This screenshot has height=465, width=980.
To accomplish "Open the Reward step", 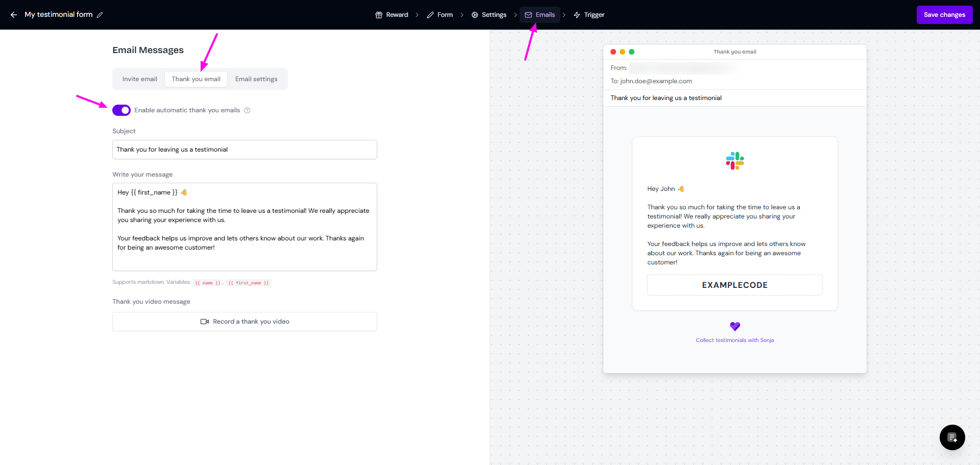I will [x=391, y=15].
